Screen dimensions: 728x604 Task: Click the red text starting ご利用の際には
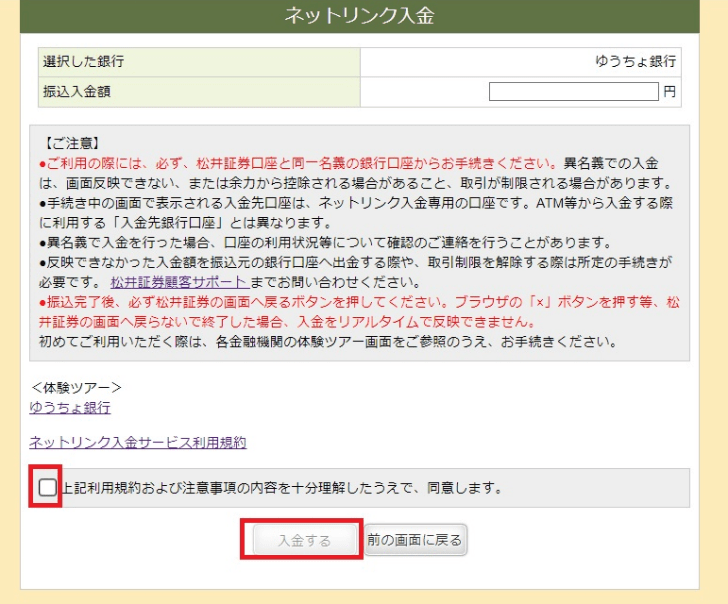[x=297, y=163]
